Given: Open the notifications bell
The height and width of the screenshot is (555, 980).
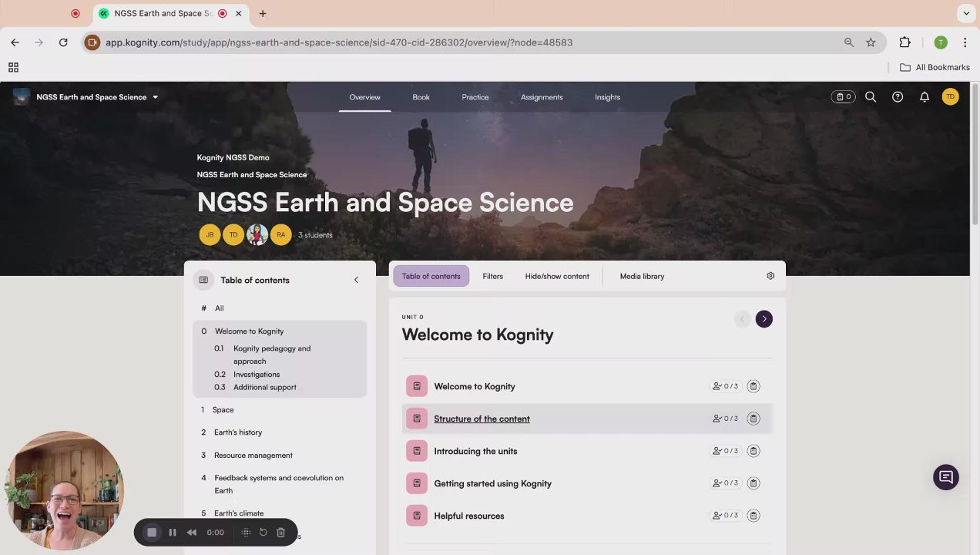Looking at the screenshot, I should (925, 97).
